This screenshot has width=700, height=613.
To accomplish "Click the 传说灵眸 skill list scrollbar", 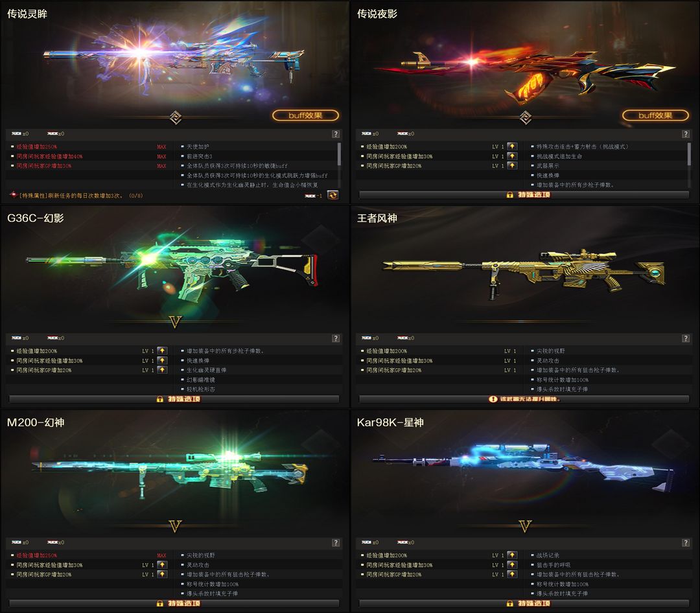I will click(x=339, y=154).
